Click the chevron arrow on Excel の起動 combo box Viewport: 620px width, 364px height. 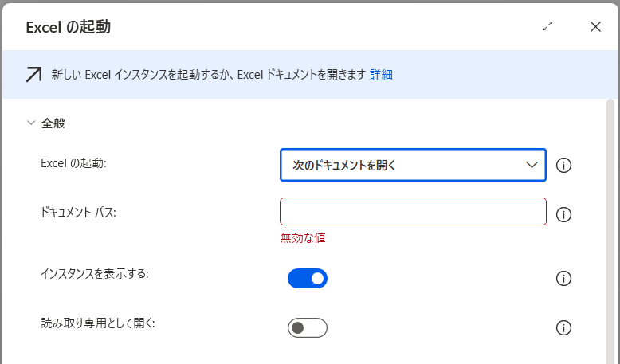pyautogui.click(x=532, y=166)
